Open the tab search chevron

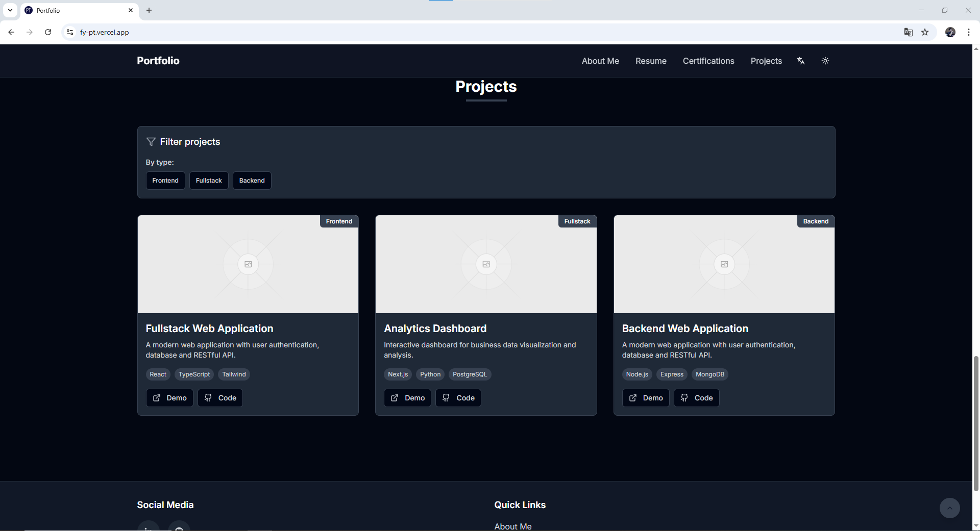click(10, 10)
